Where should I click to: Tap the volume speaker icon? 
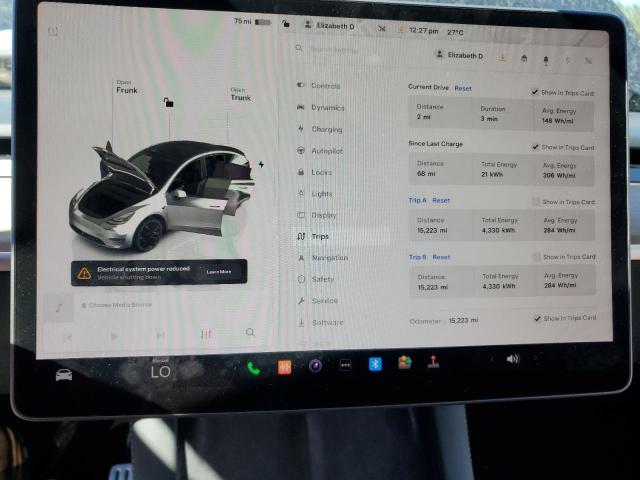pyautogui.click(x=513, y=359)
